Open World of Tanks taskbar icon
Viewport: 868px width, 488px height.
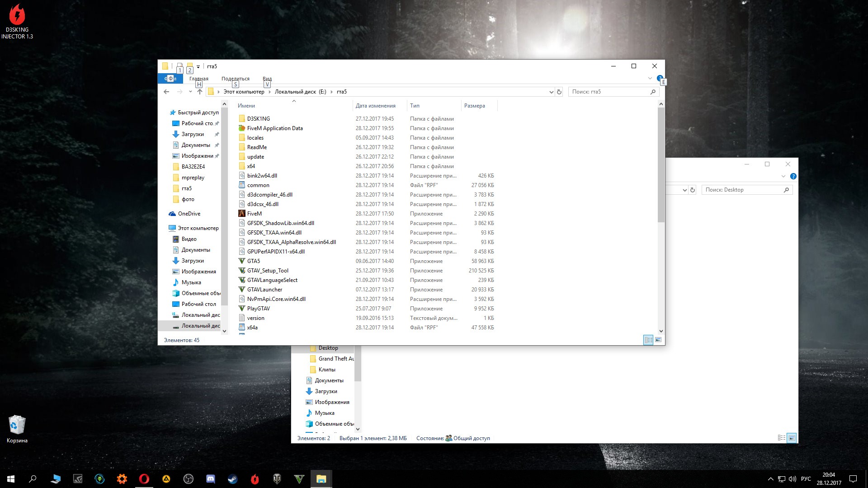(x=277, y=479)
